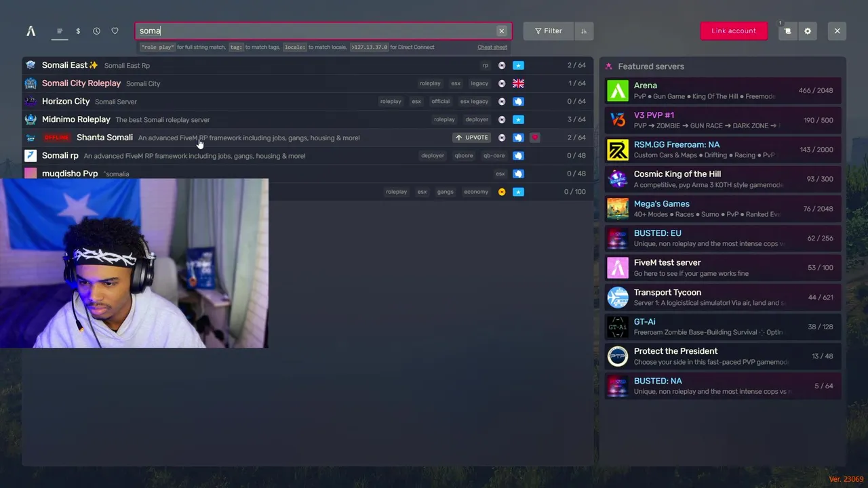
Task: Click the Somali rp server avatar icon
Action: coord(31,156)
